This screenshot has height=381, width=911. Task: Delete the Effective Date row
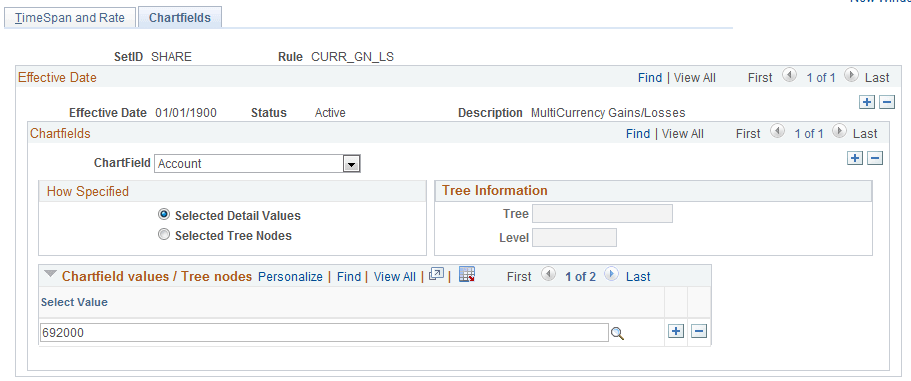pos(887,102)
